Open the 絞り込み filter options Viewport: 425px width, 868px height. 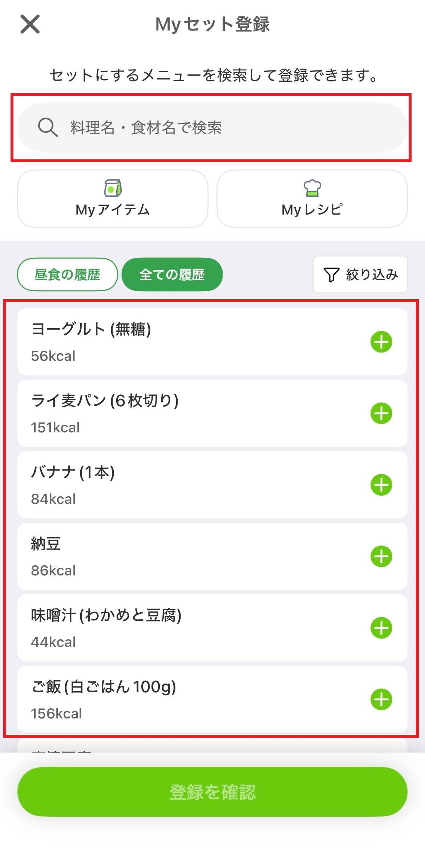[x=360, y=274]
